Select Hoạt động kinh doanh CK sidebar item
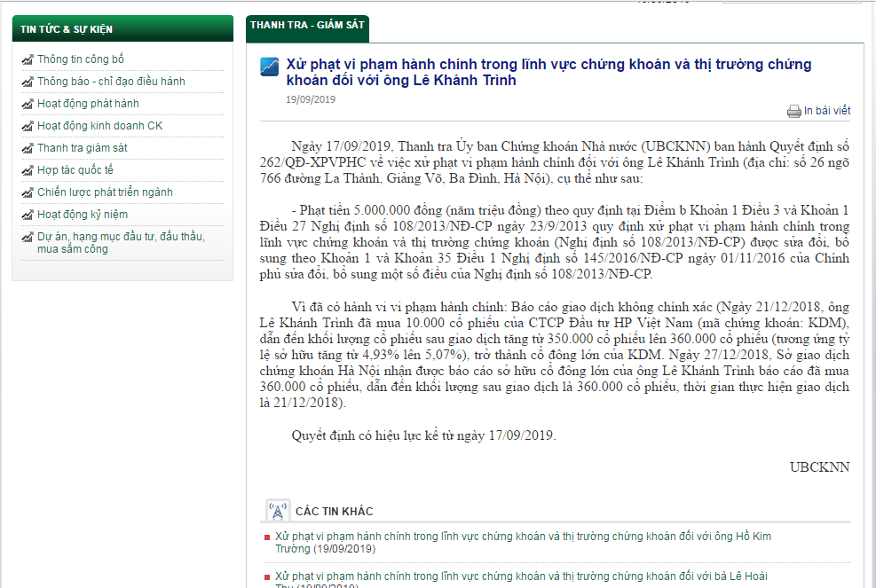 [x=99, y=126]
